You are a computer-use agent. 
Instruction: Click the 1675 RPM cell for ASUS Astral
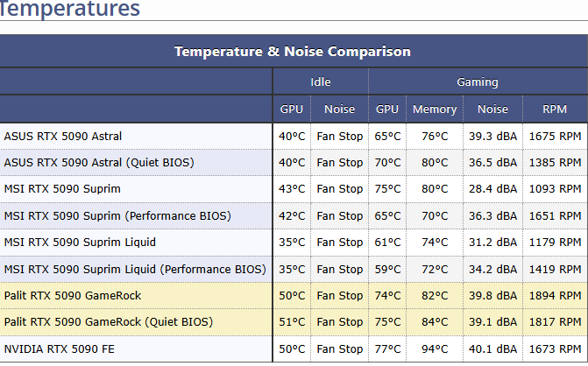pos(555,137)
